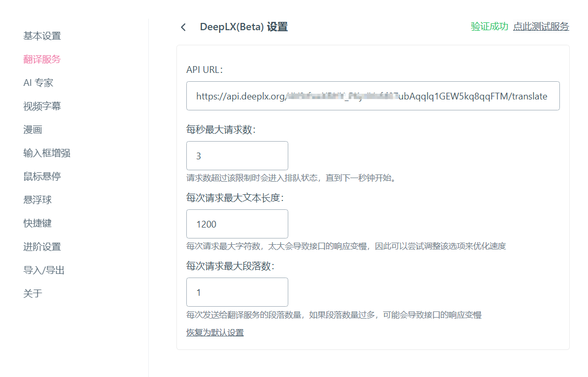Go back using the left chevron icon
This screenshot has width=588, height=377.
183,27
